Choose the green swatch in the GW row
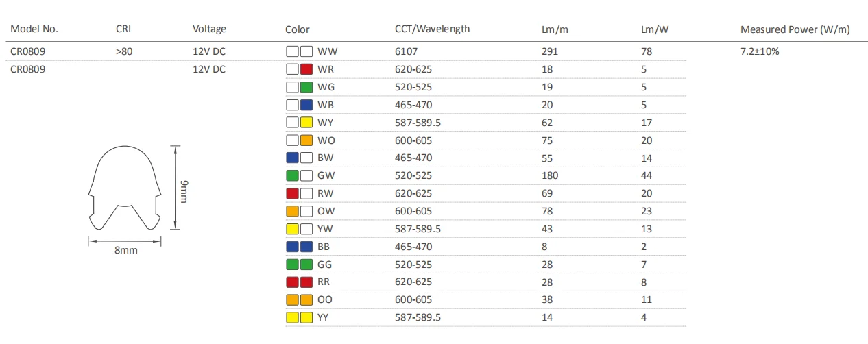 click(x=292, y=175)
